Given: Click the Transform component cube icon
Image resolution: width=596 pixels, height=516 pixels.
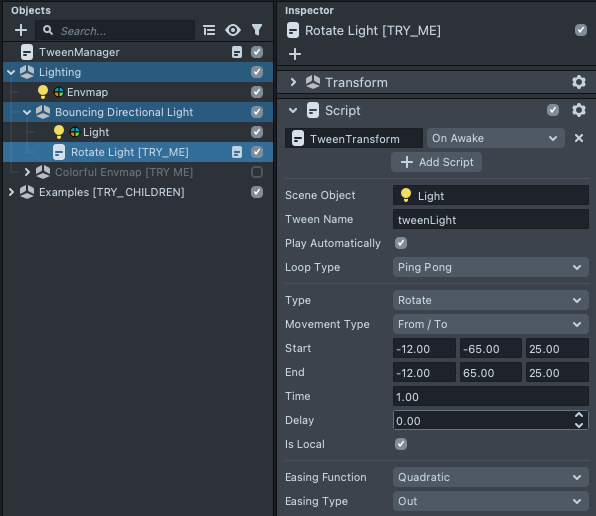Looking at the screenshot, I should pos(313,82).
